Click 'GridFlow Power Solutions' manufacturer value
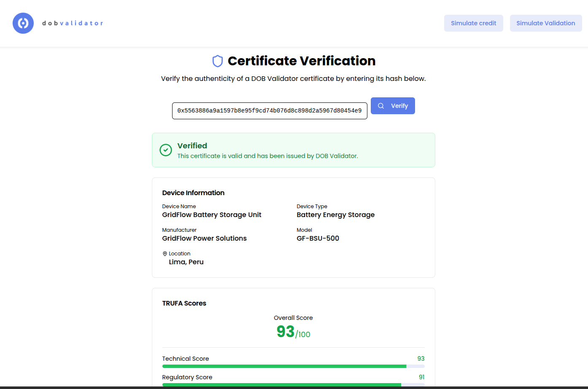Screen dimensions: 588x389 pos(204,239)
